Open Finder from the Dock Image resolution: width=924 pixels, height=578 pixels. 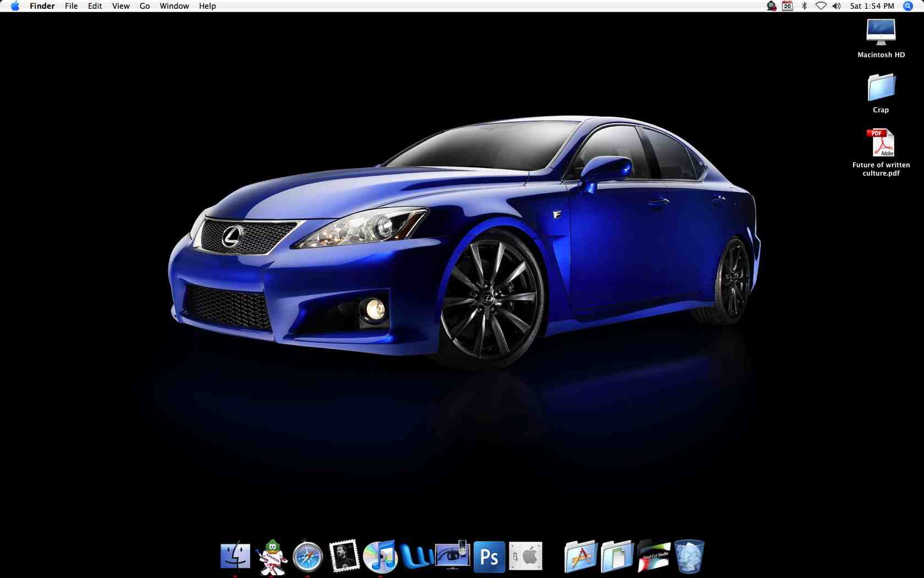[x=235, y=557]
